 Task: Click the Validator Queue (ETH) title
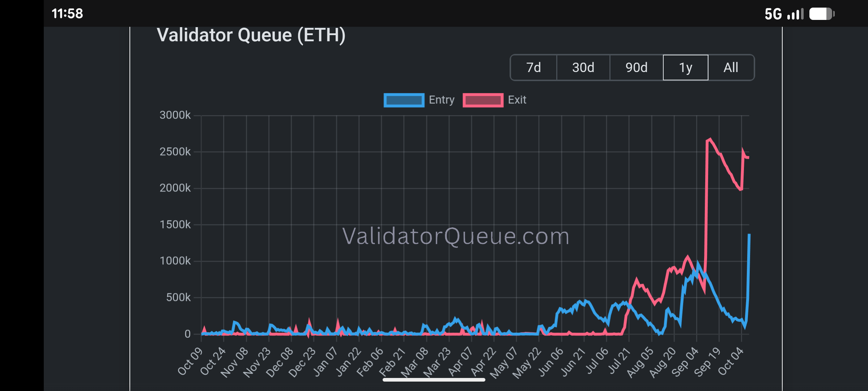click(x=251, y=35)
